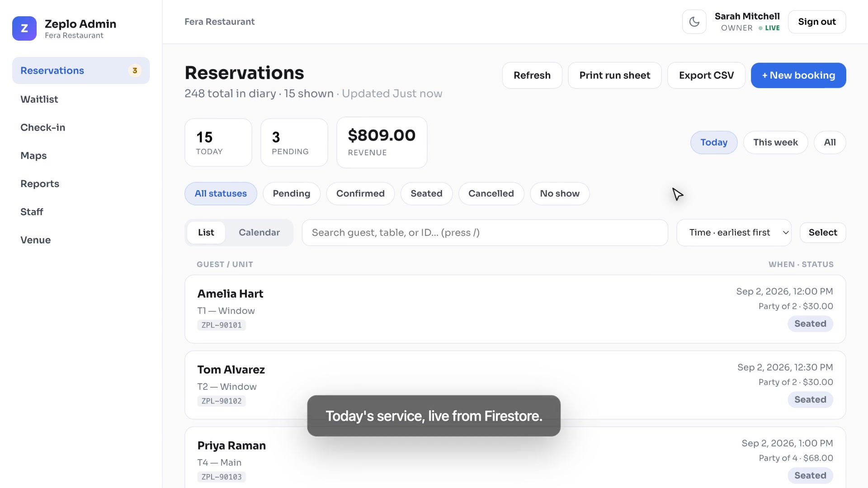Image resolution: width=868 pixels, height=488 pixels.
Task: Select the This week date range
Action: point(775,143)
